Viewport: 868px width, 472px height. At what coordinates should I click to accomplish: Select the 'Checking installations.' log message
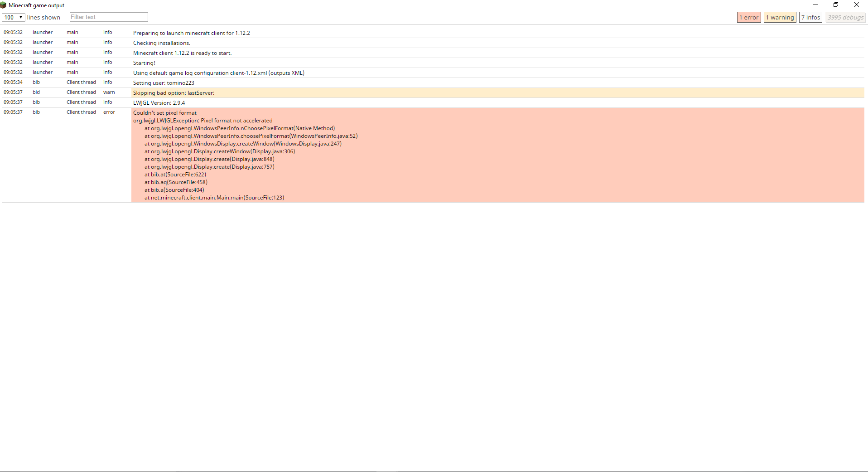pos(162,43)
